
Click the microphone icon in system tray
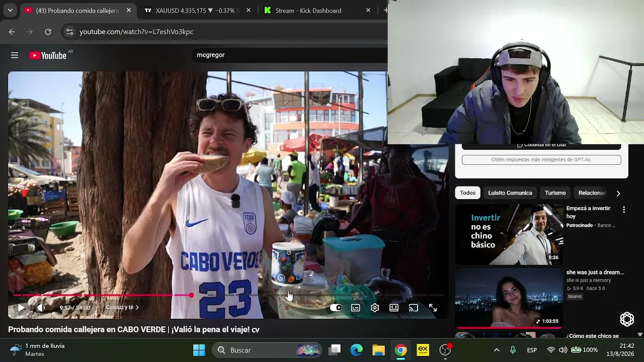click(513, 350)
